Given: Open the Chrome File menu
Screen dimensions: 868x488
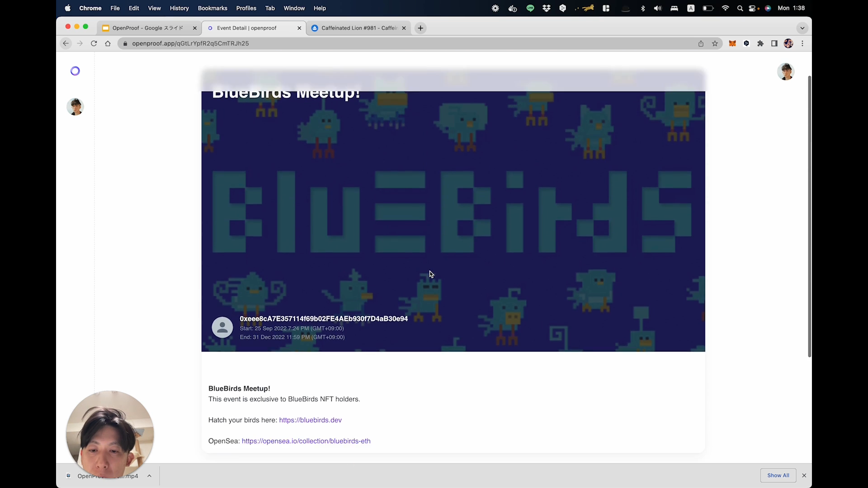Looking at the screenshot, I should 115,8.
